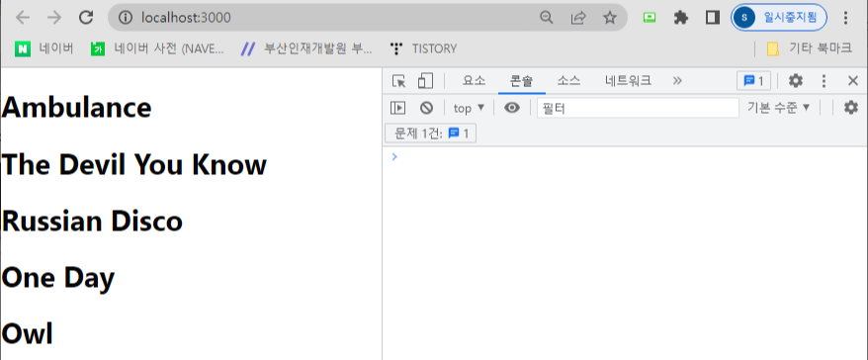
Task: Open the Chrome three-dot menu
Action: [845, 18]
